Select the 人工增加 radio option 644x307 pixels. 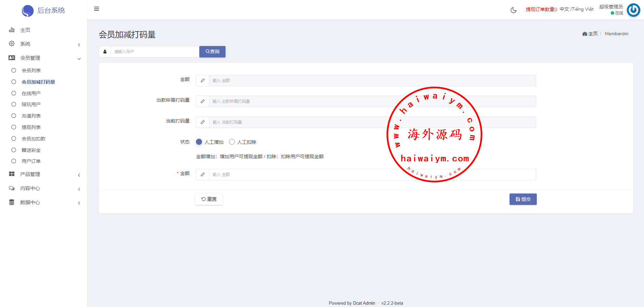coord(199,142)
